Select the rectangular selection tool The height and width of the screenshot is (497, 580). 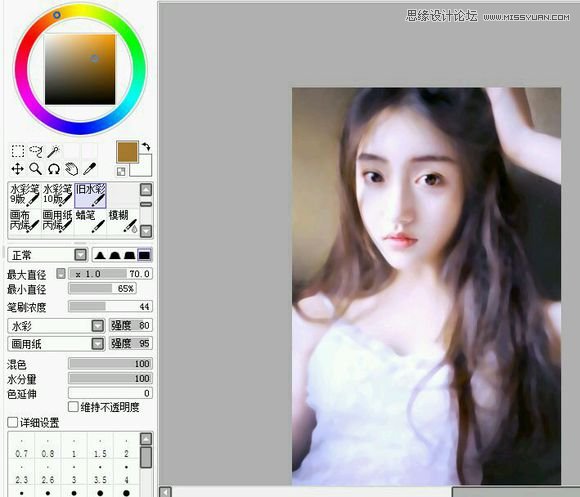click(x=18, y=151)
